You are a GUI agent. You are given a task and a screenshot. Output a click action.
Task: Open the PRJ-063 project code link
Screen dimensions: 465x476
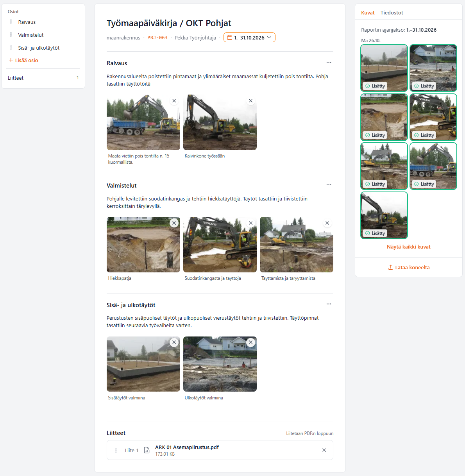click(157, 38)
